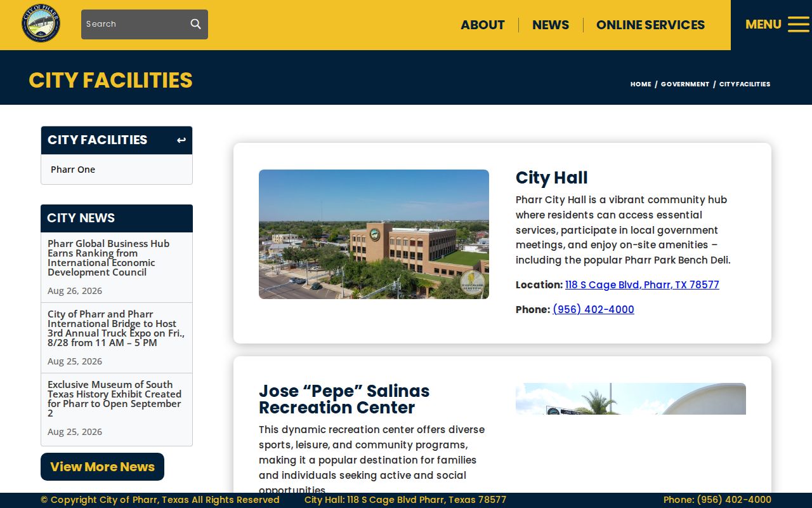The image size is (812, 508).
Task: Click the View More News button
Action: point(102,467)
